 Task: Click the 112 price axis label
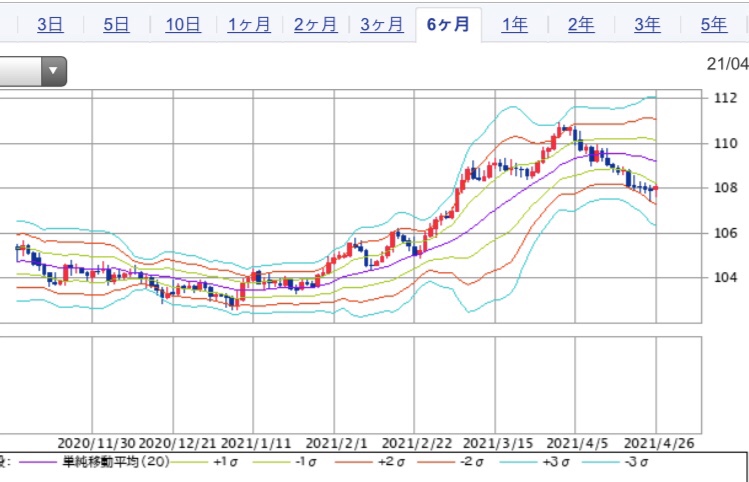coord(726,98)
